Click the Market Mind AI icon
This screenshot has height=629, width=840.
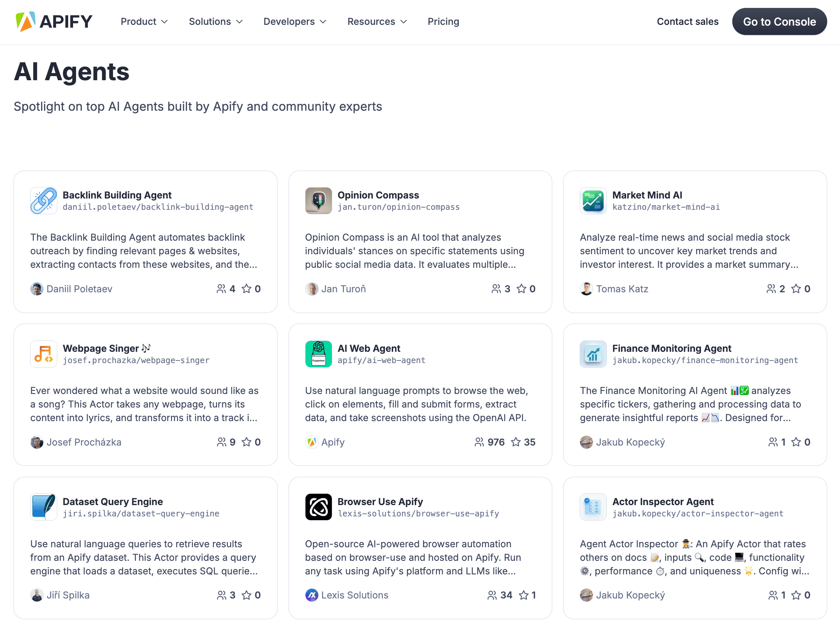pyautogui.click(x=592, y=201)
